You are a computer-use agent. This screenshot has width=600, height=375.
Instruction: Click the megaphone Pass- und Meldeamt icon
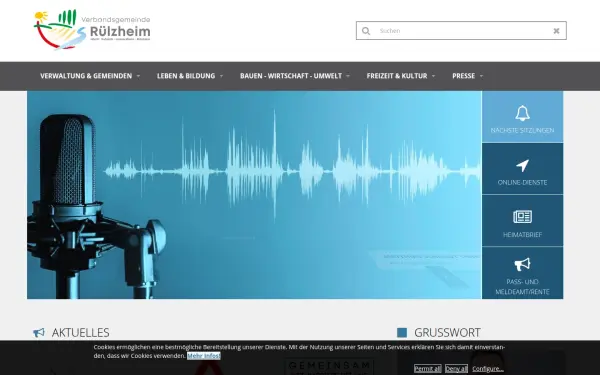tap(522, 264)
